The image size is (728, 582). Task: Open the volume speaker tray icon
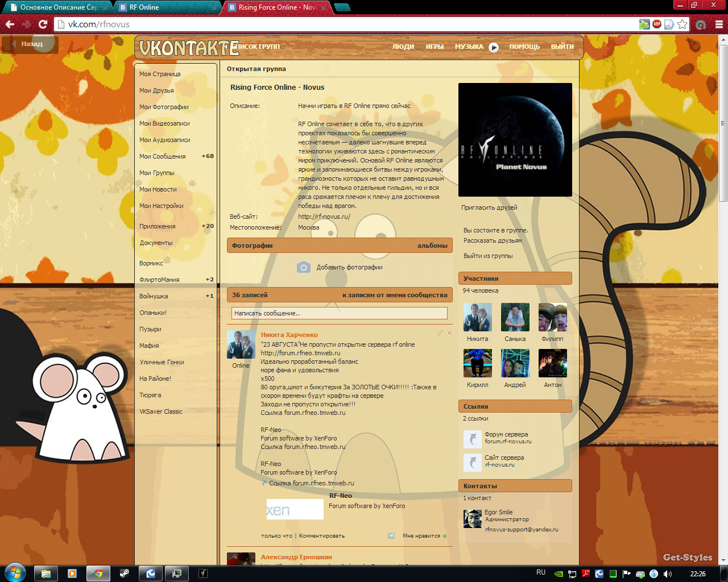click(667, 574)
